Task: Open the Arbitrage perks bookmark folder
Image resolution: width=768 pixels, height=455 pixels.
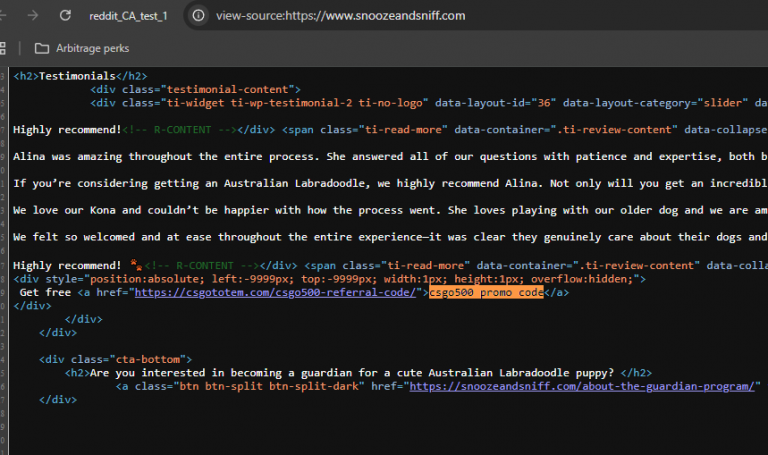Action: (82, 48)
